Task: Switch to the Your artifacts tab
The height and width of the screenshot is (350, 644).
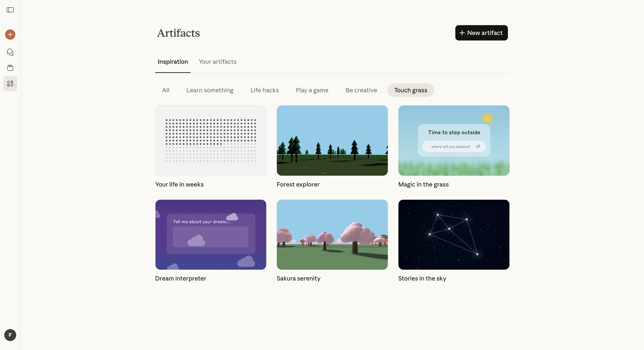Action: (x=217, y=62)
